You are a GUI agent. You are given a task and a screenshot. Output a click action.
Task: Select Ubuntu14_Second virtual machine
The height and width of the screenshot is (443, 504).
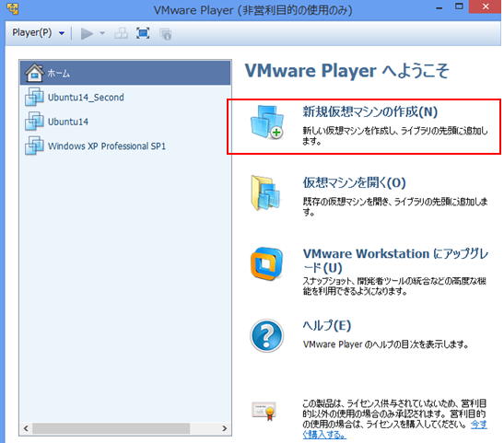click(x=125, y=98)
